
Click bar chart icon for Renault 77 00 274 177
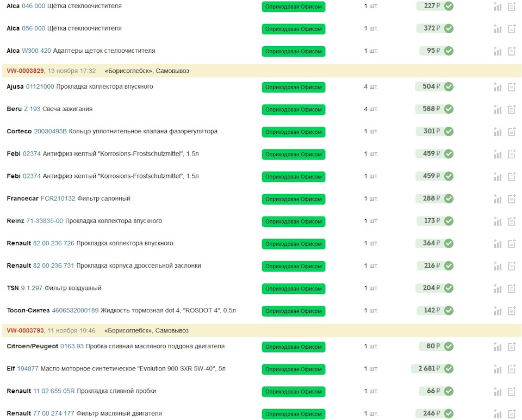pyautogui.click(x=498, y=413)
